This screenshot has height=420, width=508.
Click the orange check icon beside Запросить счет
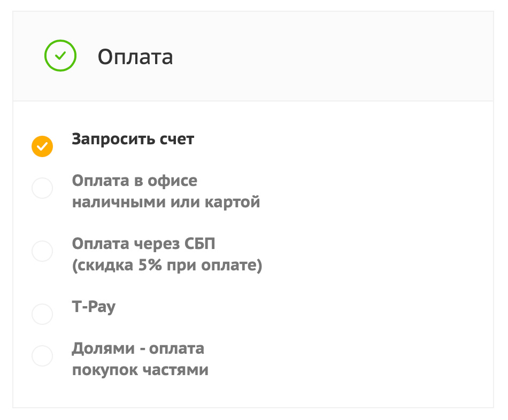[x=42, y=145]
